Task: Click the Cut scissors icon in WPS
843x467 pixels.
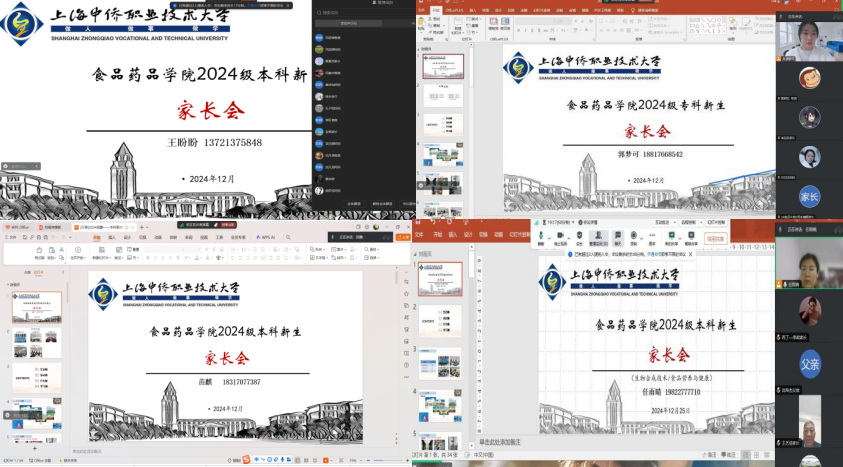Action: (61, 249)
